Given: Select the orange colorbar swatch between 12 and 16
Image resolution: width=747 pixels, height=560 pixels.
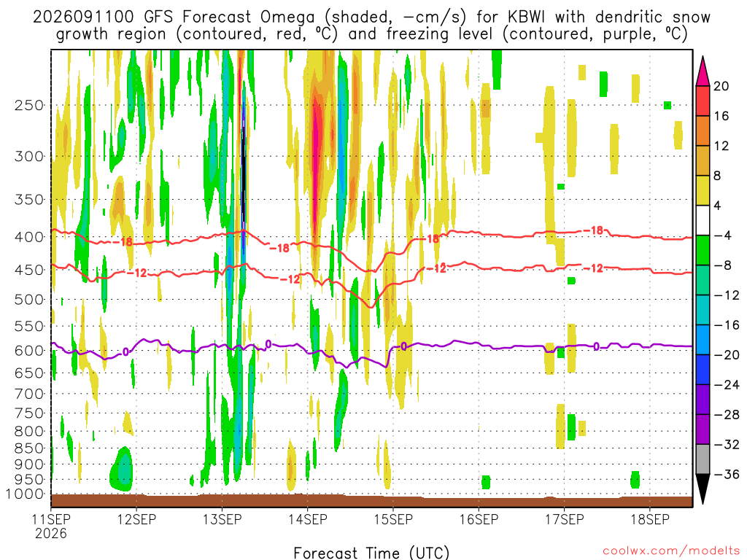Looking at the screenshot, I should point(703,131).
